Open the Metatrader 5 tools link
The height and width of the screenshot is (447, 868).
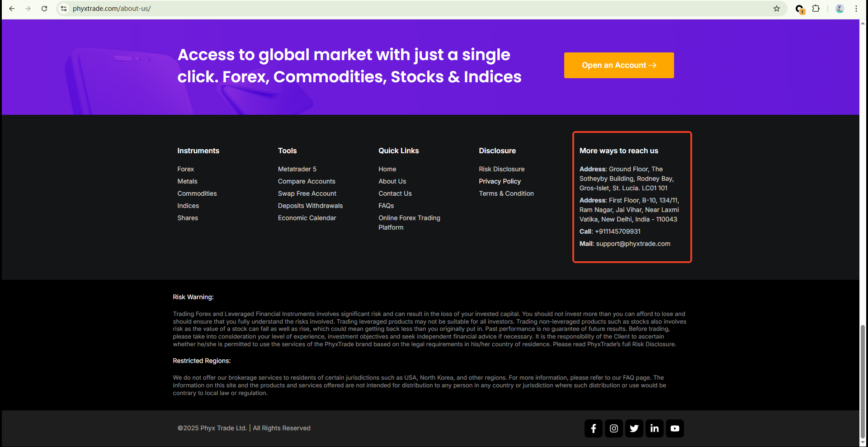pyautogui.click(x=297, y=169)
